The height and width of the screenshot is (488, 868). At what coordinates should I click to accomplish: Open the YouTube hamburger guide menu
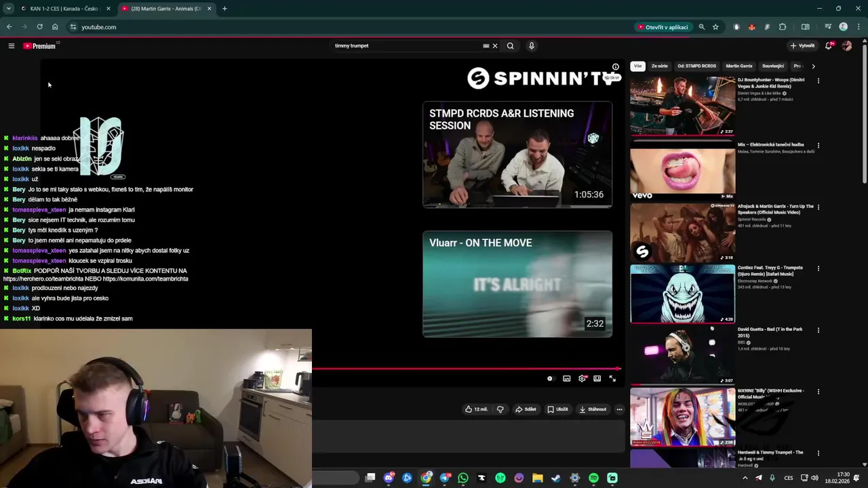(x=12, y=46)
